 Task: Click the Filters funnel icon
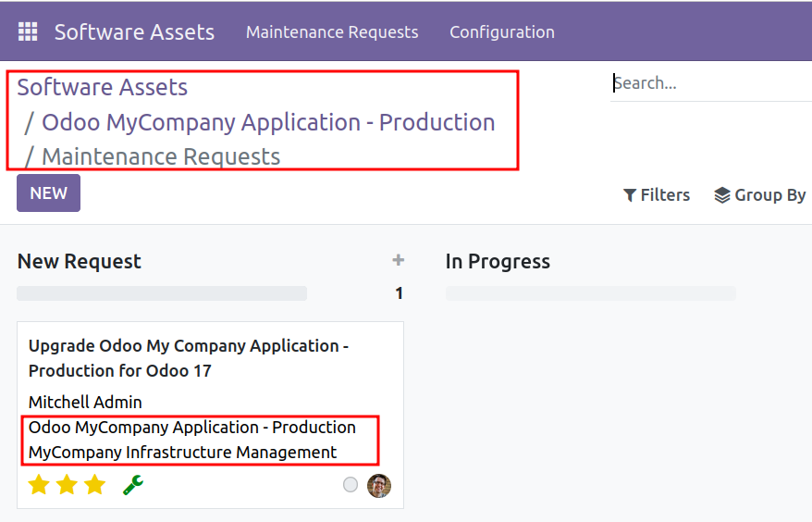tap(629, 195)
